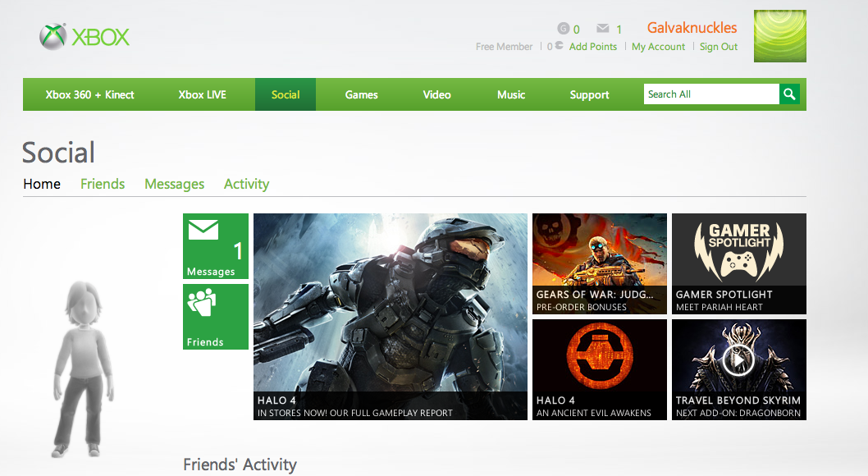Image resolution: width=868 pixels, height=476 pixels.
Task: Select the Social menu item
Action: pyautogui.click(x=285, y=94)
